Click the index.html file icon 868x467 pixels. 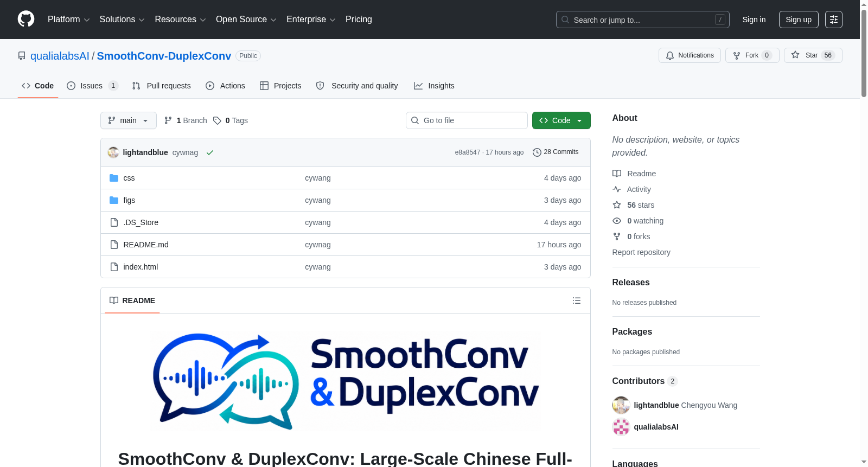[x=114, y=267]
